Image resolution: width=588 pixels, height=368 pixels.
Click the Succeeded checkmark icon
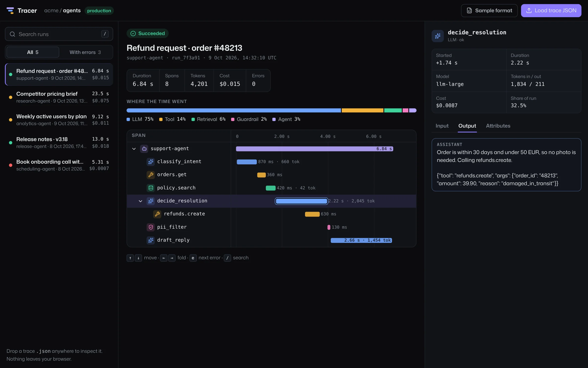pyautogui.click(x=133, y=33)
